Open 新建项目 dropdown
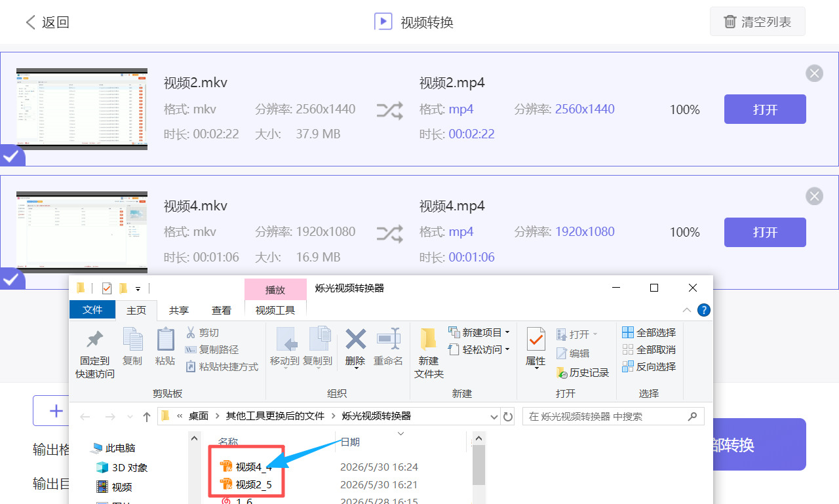 tap(479, 333)
